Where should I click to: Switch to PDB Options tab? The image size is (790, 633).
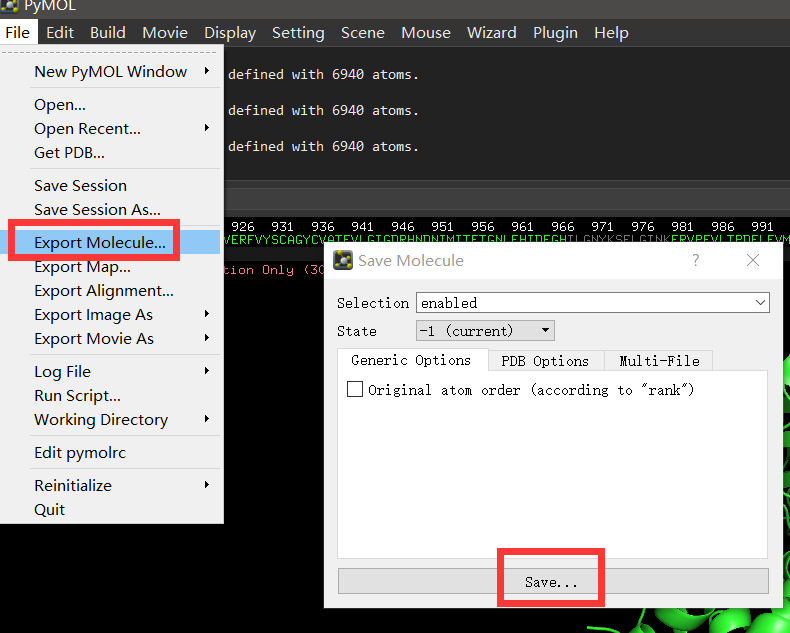pos(545,361)
